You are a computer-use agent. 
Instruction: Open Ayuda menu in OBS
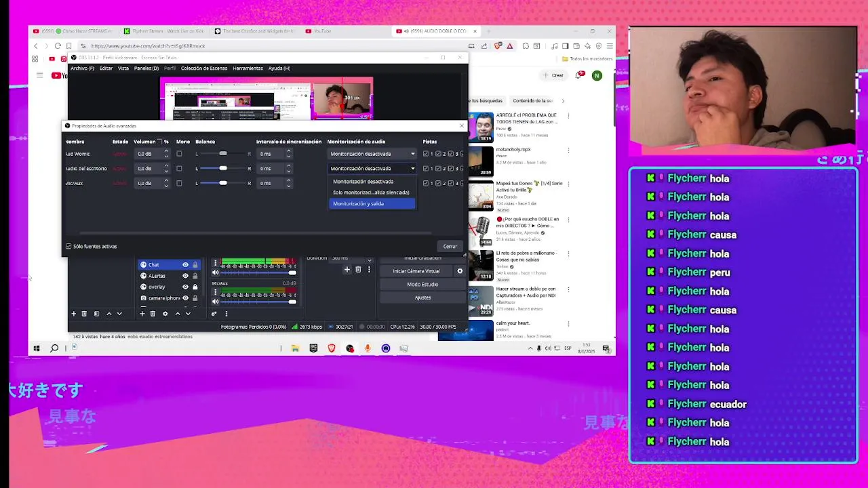[279, 68]
